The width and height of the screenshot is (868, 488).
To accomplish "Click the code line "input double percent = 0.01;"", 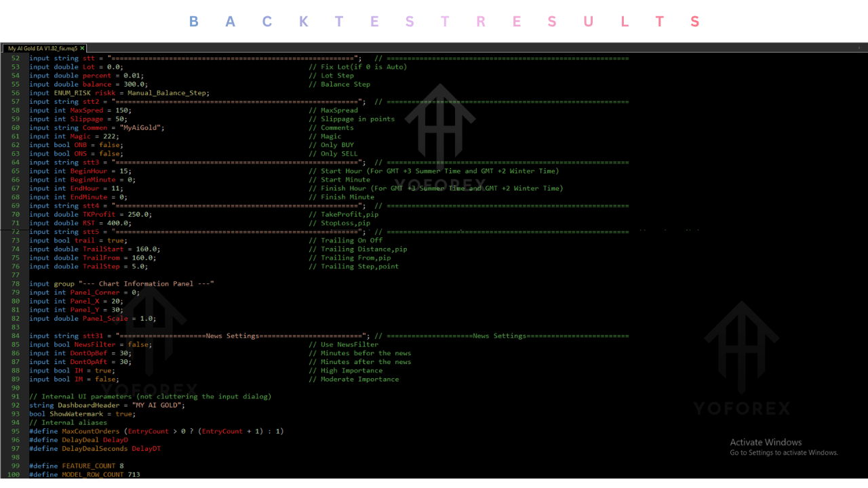I will pyautogui.click(x=86, y=76).
